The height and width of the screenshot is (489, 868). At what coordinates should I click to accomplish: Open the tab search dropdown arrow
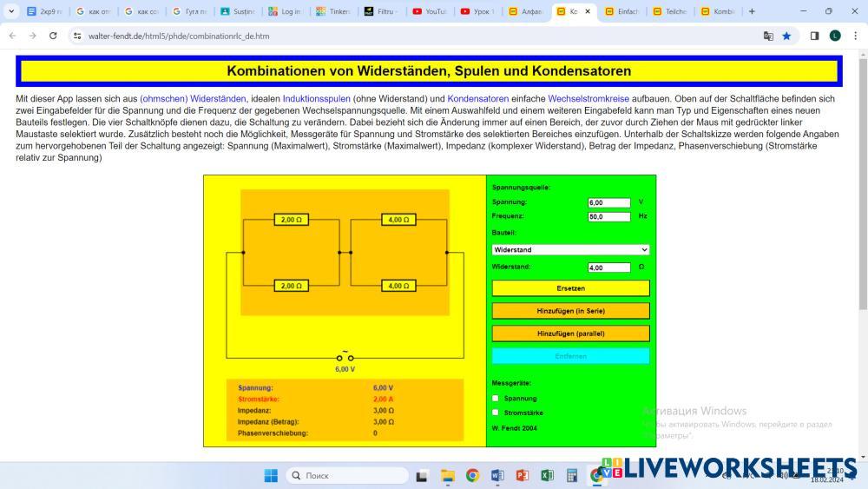click(11, 11)
